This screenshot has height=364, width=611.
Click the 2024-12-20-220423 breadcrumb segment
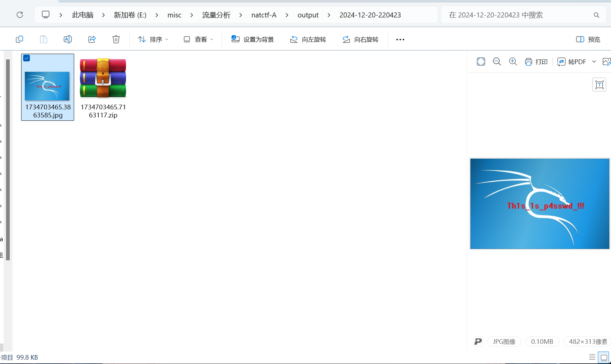pyautogui.click(x=370, y=15)
